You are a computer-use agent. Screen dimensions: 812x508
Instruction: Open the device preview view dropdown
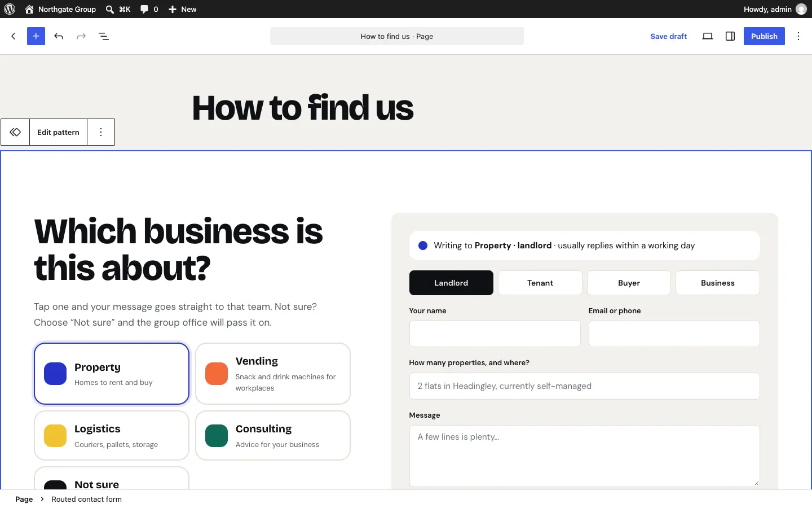click(708, 36)
